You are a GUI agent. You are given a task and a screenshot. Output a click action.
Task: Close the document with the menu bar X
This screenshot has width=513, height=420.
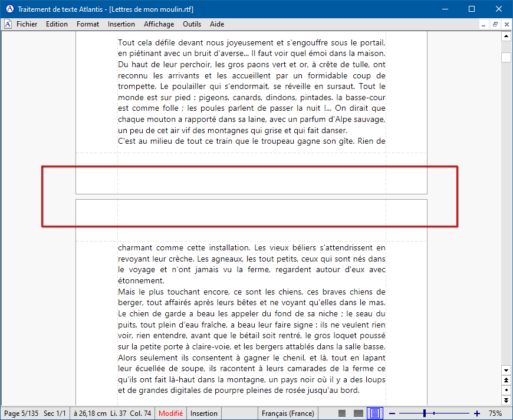(507, 25)
